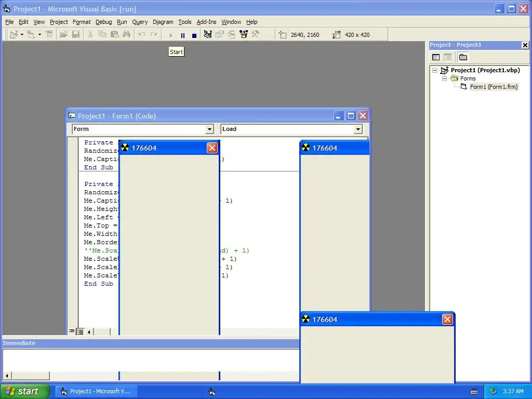Collapse the Project1 (Project1.vbp) tree node

[435, 70]
